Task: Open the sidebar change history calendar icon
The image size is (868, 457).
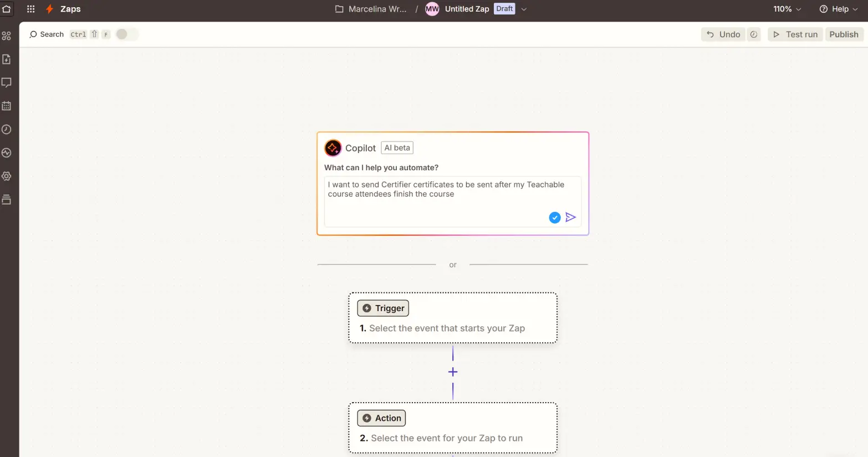Action: (7, 106)
